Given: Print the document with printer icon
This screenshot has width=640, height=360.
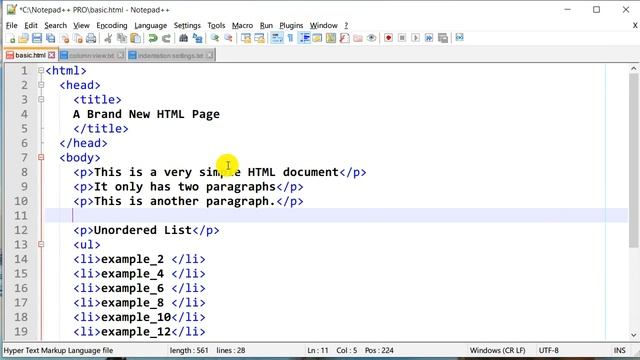Looking at the screenshot, I should 91,38.
